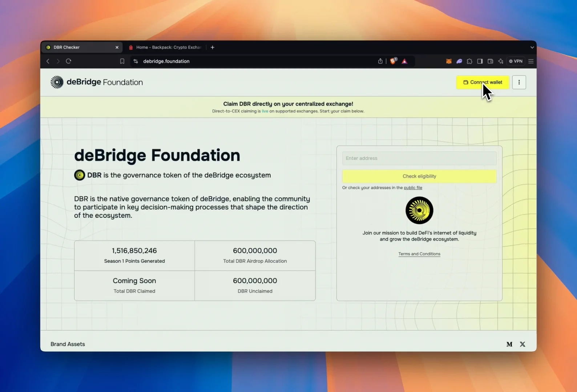
Task: Open the browser hamburger main menu
Action: pos(531,61)
